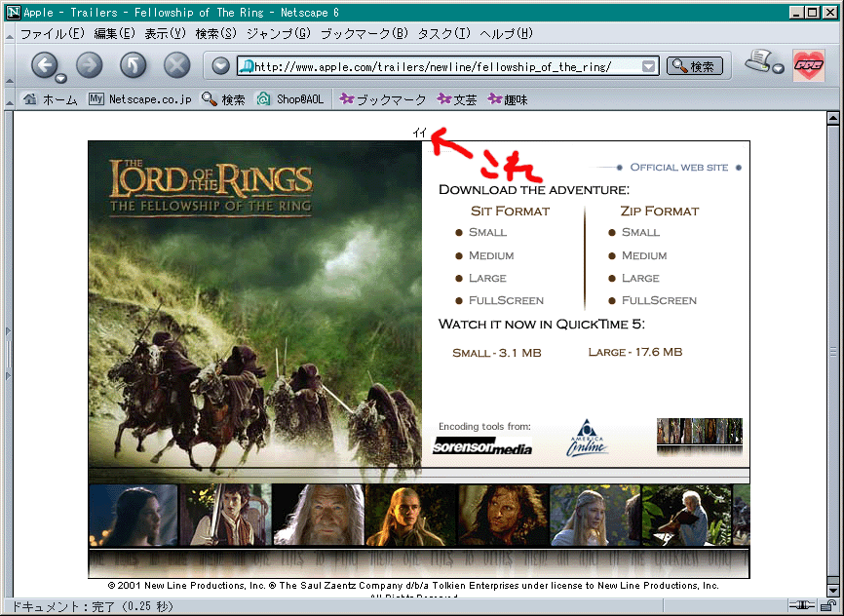Click the Official Web Site link
844x616 pixels.
click(678, 168)
